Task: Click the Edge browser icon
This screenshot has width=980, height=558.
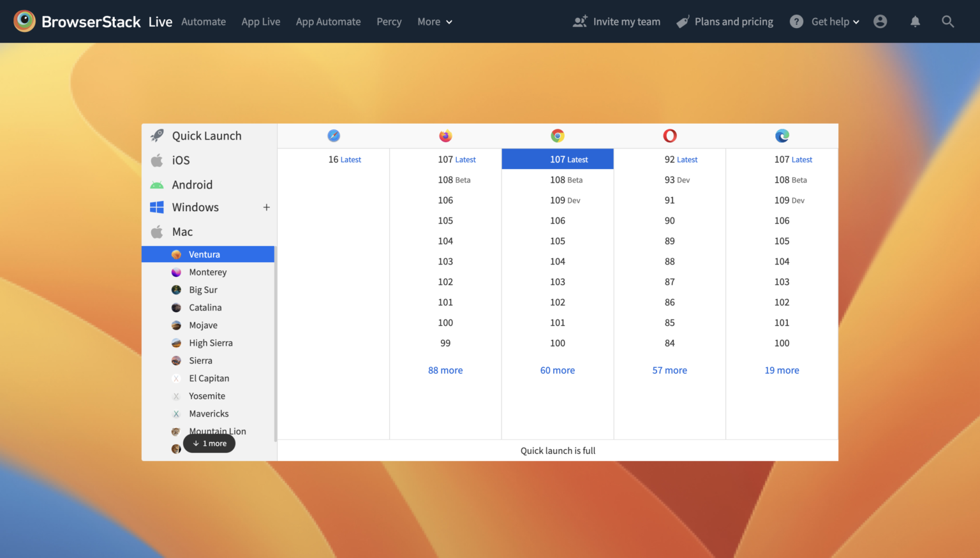Action: (782, 136)
